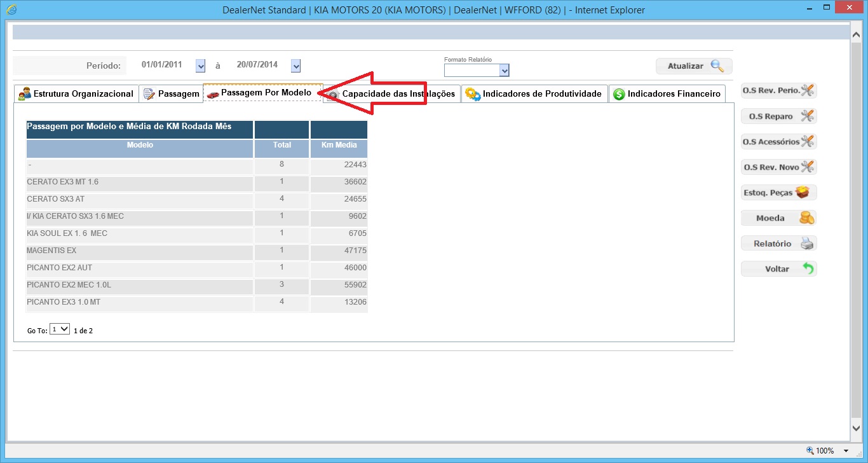
Task: Switch to Indicadores de Produtividade tab
Action: tap(534, 93)
